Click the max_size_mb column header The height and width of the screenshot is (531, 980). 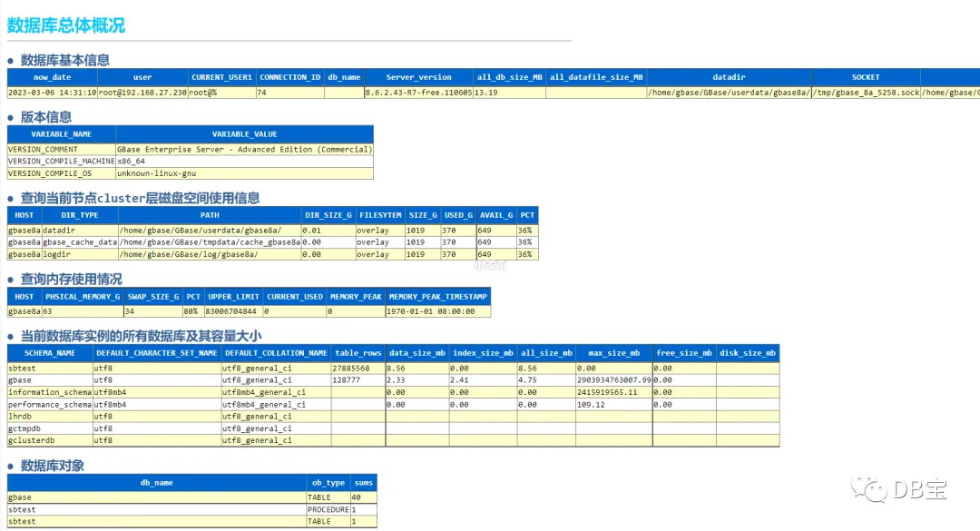click(x=613, y=353)
